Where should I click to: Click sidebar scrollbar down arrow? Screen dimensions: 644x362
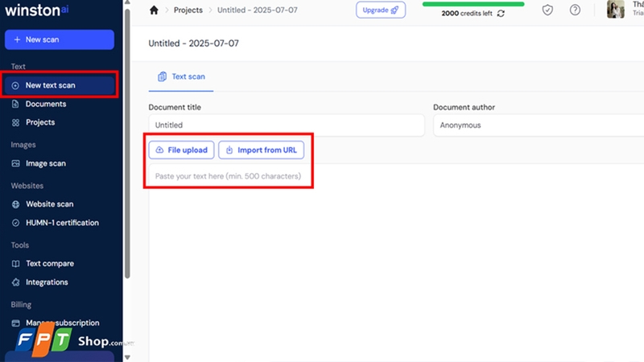pyautogui.click(x=127, y=357)
